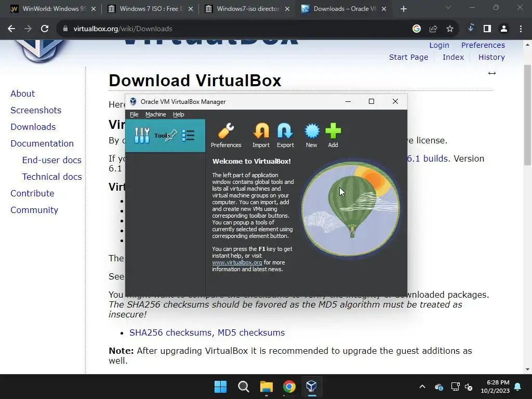532x399 pixels.
Task: Click the Google icon in address bar
Action: pos(417,29)
